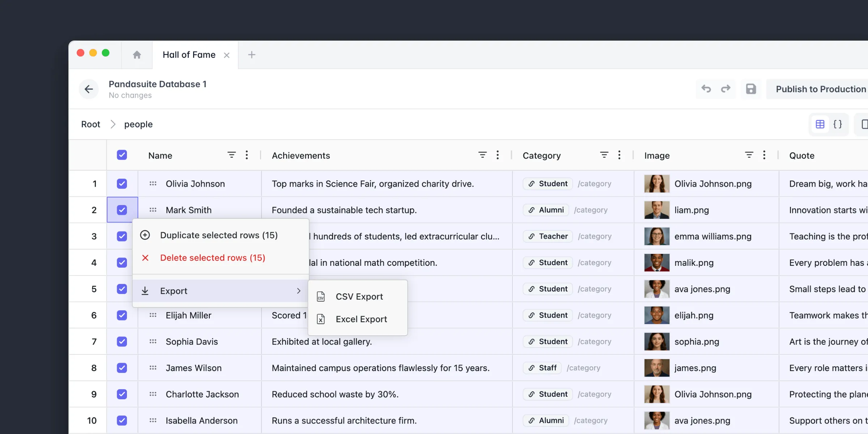Uncheck row 1 Olivia Johnson checkbox
This screenshot has height=434, width=868.
122,184
